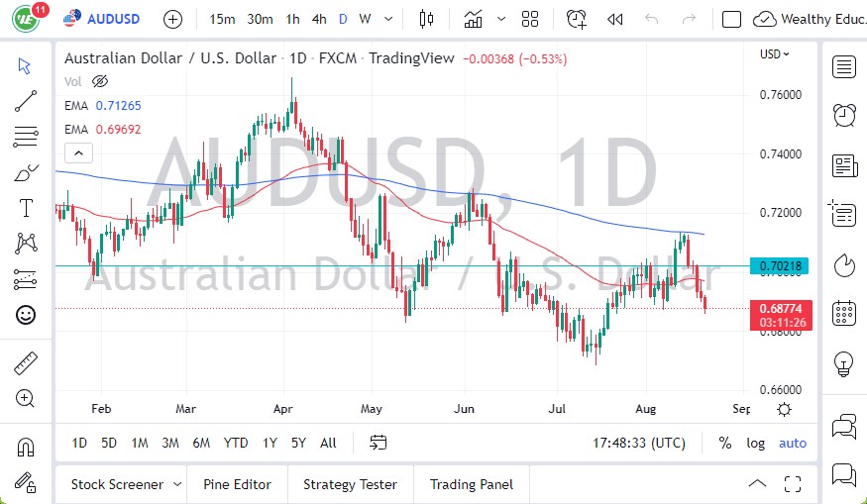Toggle Vol indicator visibility eye
This screenshot has height=504, width=867.
(x=99, y=81)
